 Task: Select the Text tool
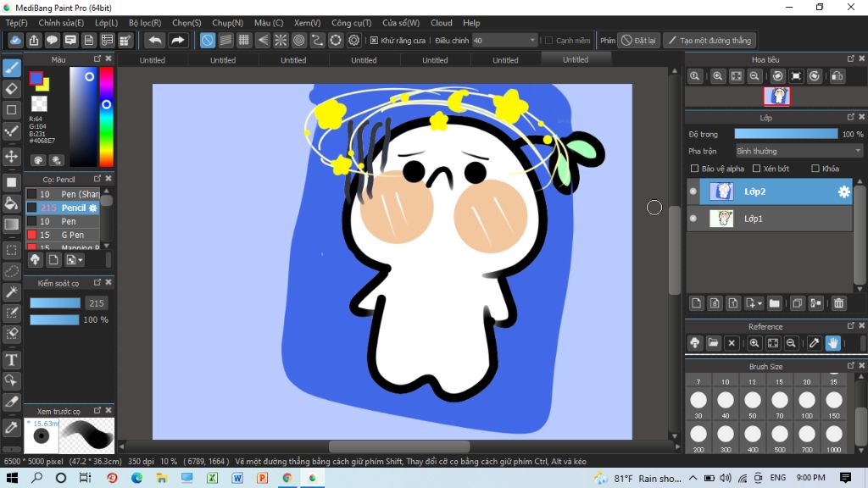[12, 360]
